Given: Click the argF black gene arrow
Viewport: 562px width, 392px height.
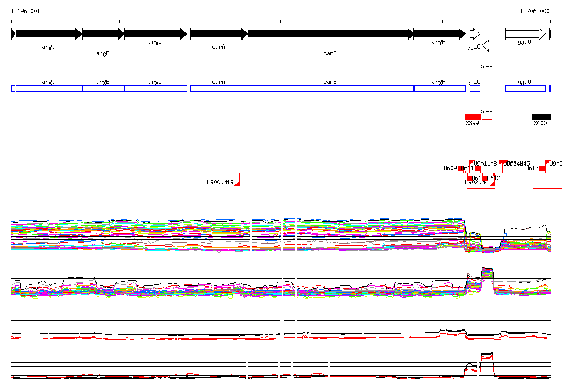Looking at the screenshot, I should click(x=439, y=34).
